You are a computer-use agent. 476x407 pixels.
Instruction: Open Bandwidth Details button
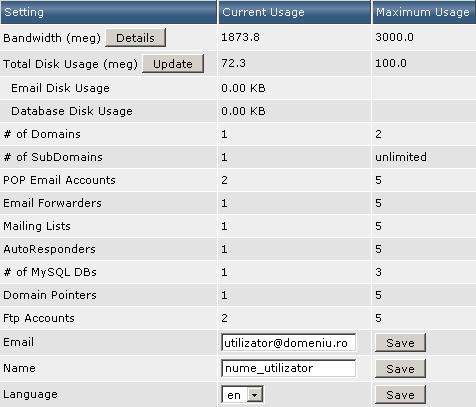(135, 38)
